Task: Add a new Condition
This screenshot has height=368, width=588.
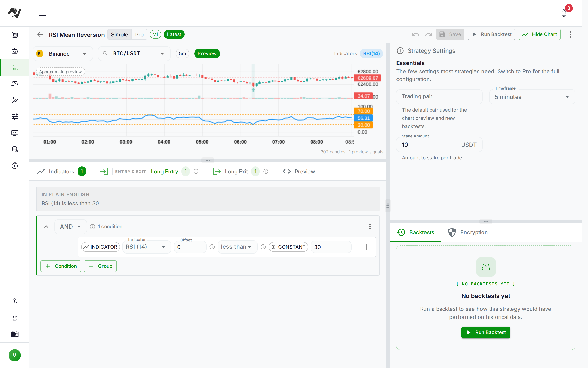Action: pos(61,266)
